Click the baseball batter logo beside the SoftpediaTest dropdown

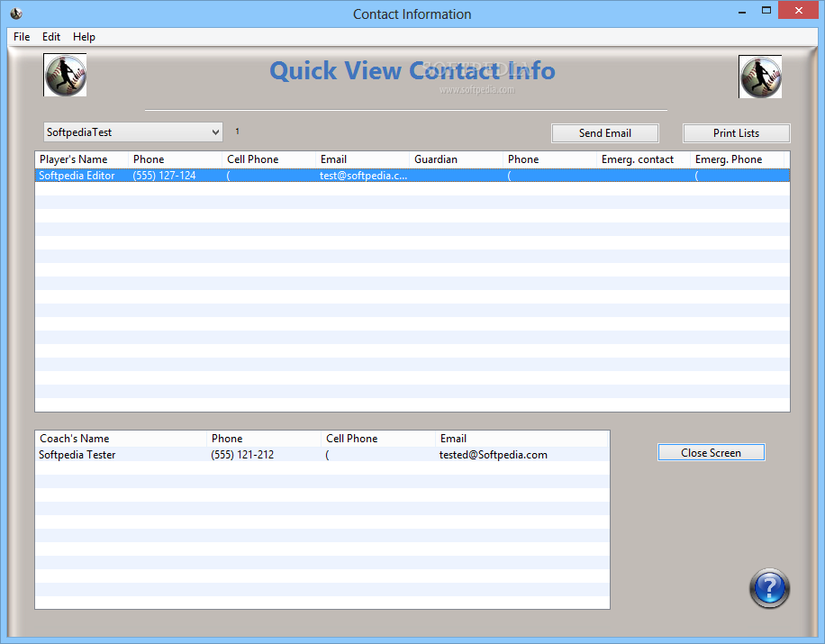point(65,75)
